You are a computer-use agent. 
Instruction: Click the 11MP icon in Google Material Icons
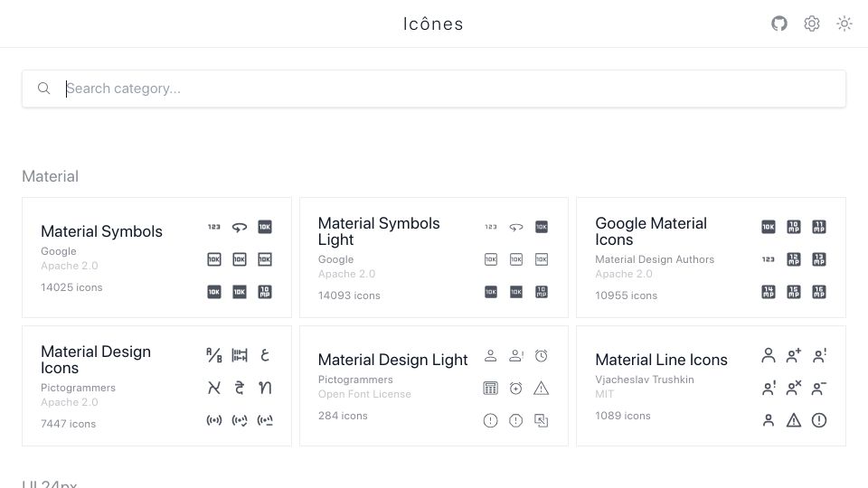coord(819,227)
